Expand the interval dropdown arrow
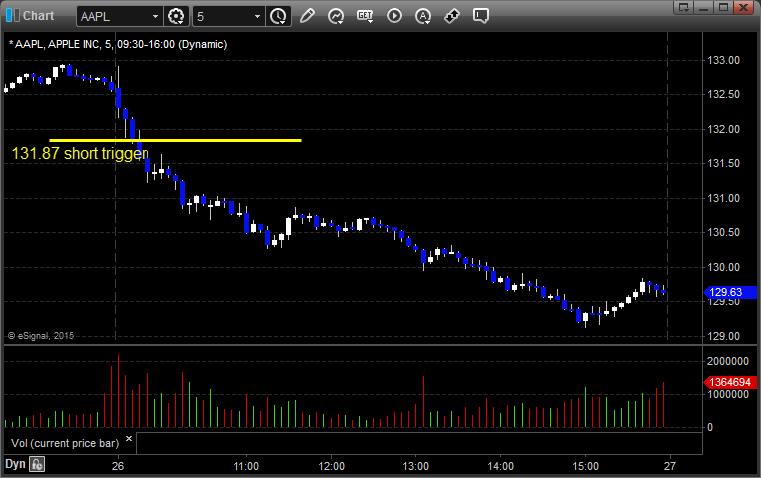The width and height of the screenshot is (761, 478). click(258, 16)
